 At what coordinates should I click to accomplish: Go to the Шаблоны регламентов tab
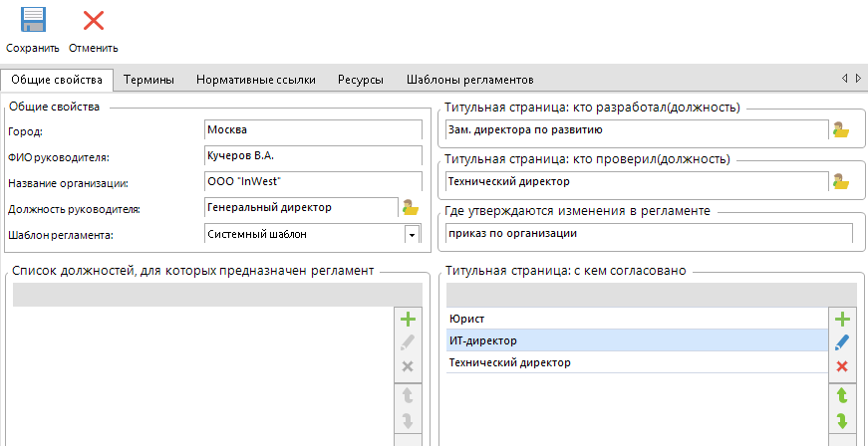click(x=470, y=79)
